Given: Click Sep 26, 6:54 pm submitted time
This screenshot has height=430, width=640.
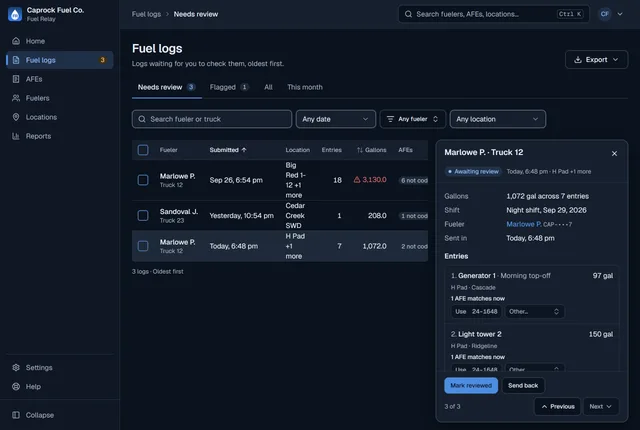Looking at the screenshot, I should (236, 180).
